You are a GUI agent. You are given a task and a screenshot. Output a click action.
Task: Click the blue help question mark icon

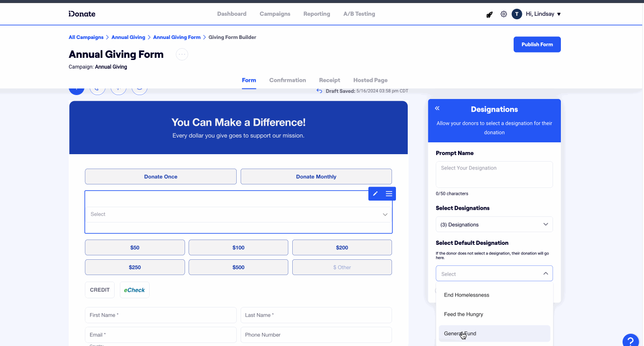630,340
